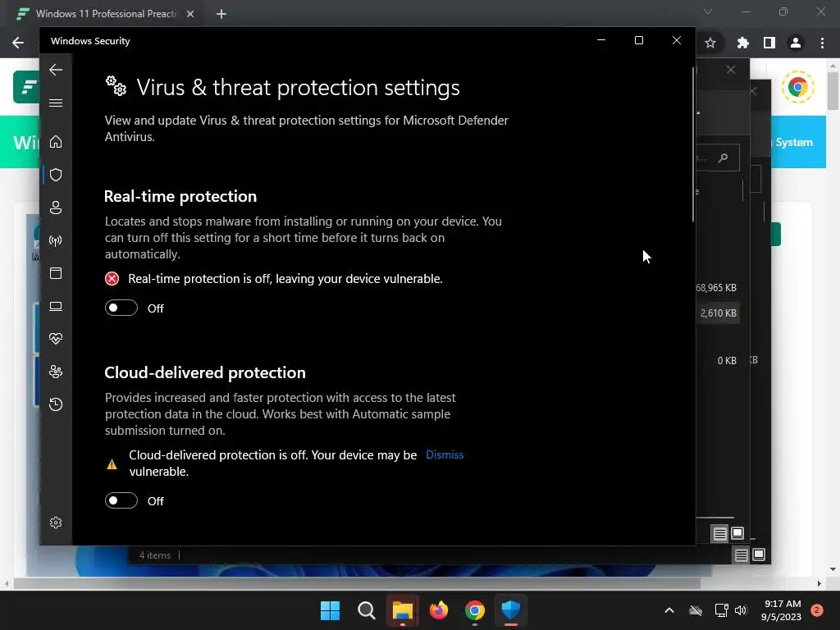Click search magnifier in File Explorer window
Image resolution: width=840 pixels, height=630 pixels.
pyautogui.click(x=724, y=157)
